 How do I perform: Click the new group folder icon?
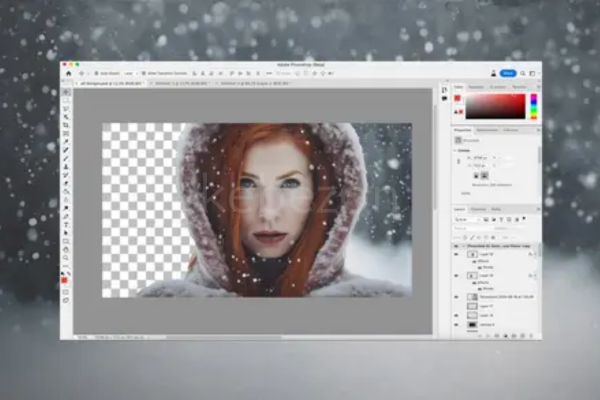click(514, 336)
